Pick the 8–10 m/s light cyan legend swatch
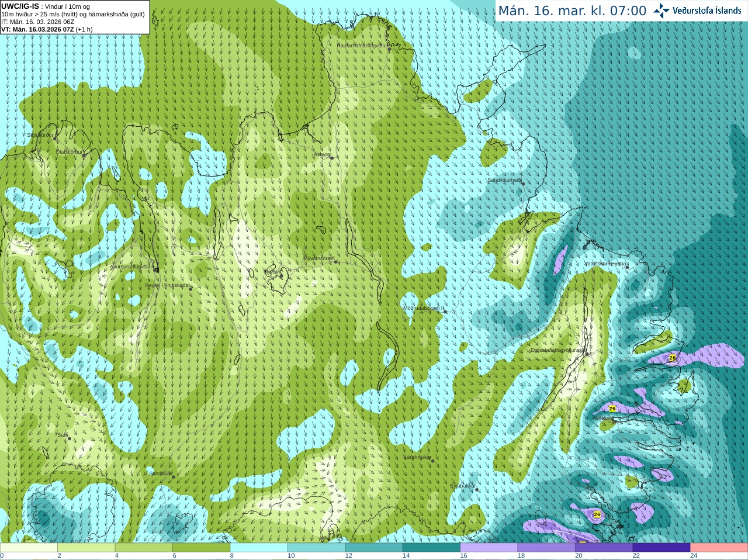 point(259,548)
